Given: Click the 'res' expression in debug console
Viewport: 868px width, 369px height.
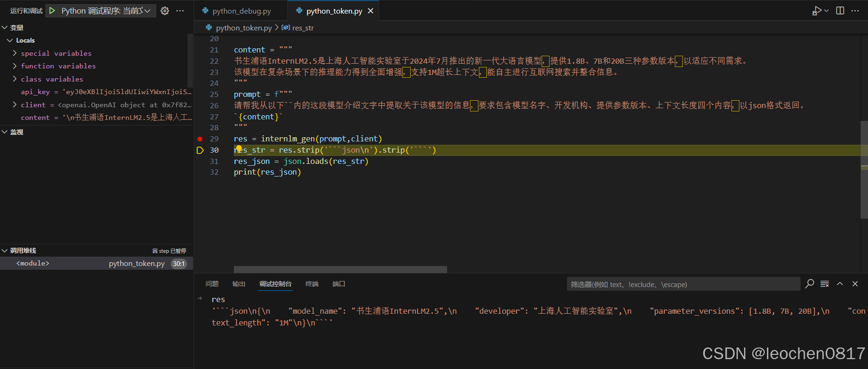Looking at the screenshot, I should pos(218,299).
